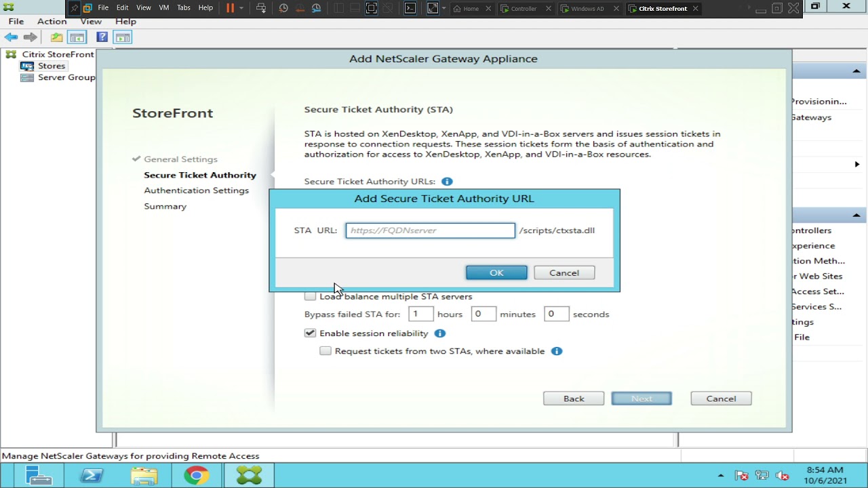Open the stretch mode dropdown arrow

tap(443, 8)
